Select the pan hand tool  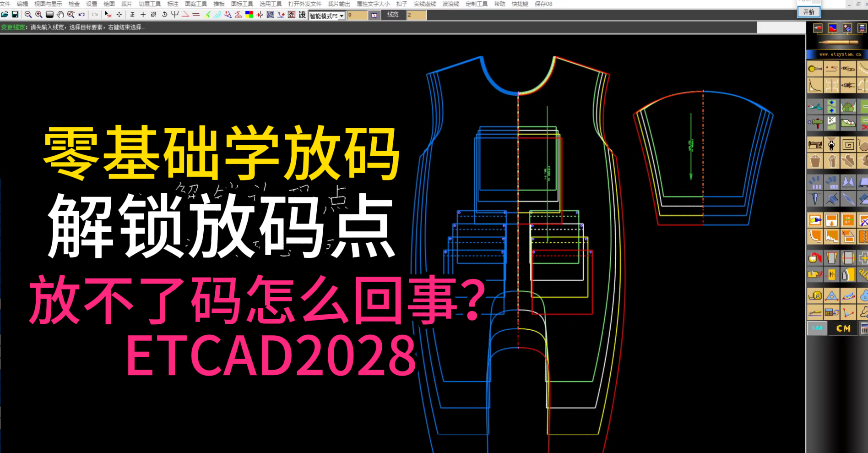pyautogui.click(x=60, y=15)
